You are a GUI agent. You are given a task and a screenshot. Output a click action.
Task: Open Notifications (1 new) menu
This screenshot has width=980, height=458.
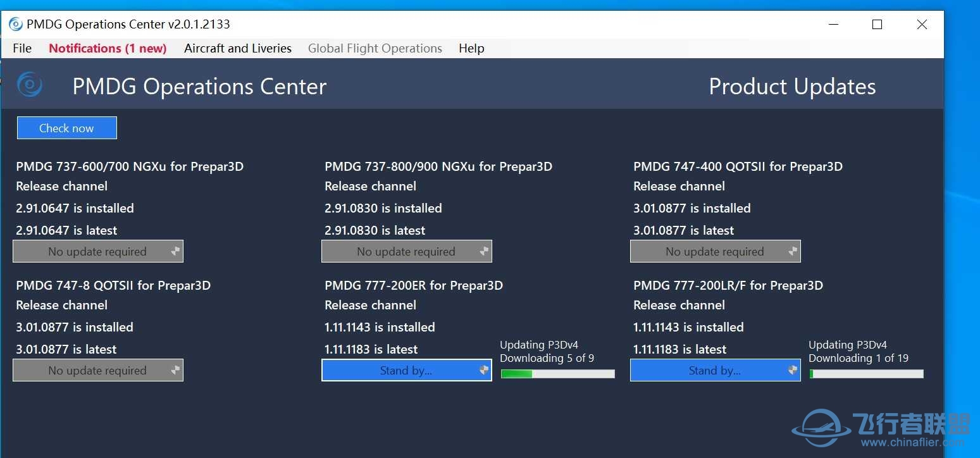[108, 48]
